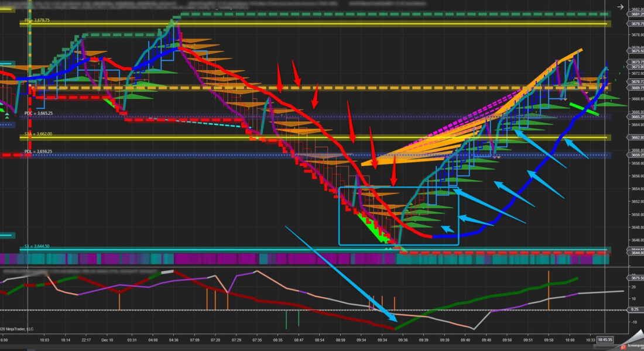Select the PH = 3,679.75 level label
The image size is (644, 351).
pos(37,20)
